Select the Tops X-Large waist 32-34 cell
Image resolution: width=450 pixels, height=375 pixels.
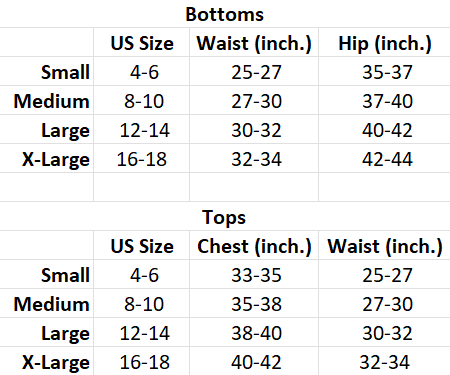click(384, 362)
